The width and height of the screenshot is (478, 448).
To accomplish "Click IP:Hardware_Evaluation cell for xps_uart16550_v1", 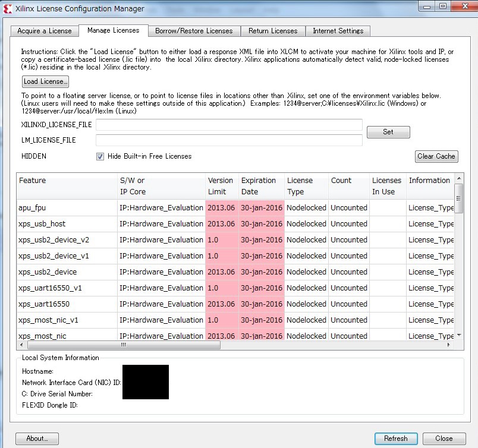I will coord(161,288).
